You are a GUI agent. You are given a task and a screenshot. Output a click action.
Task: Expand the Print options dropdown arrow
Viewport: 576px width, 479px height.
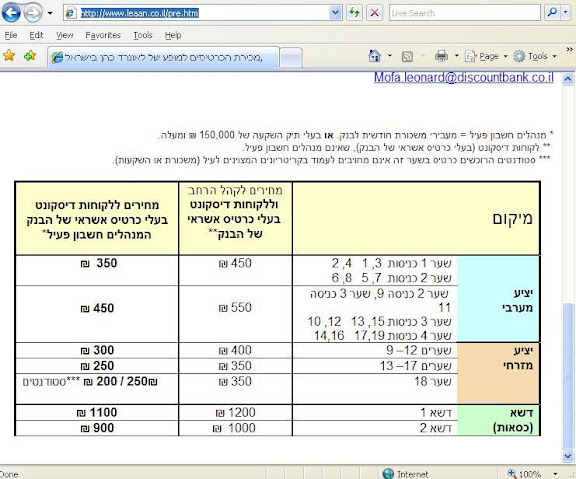click(x=457, y=56)
